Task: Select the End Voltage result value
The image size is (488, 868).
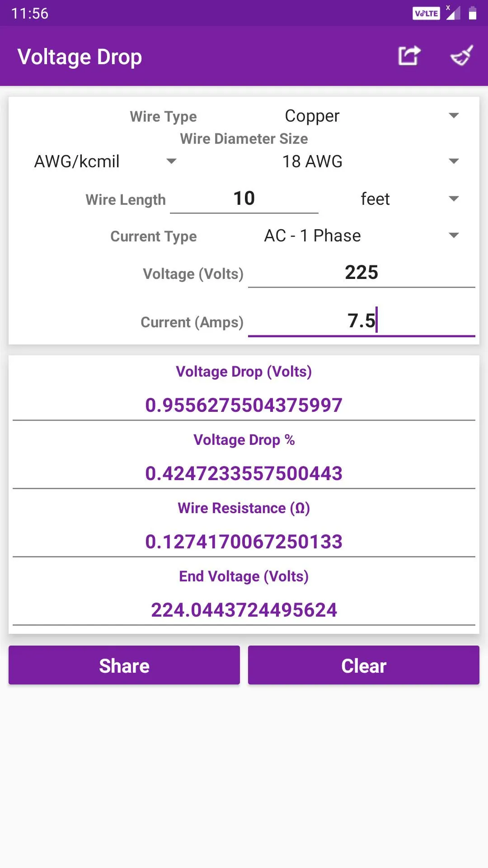Action: (x=244, y=610)
